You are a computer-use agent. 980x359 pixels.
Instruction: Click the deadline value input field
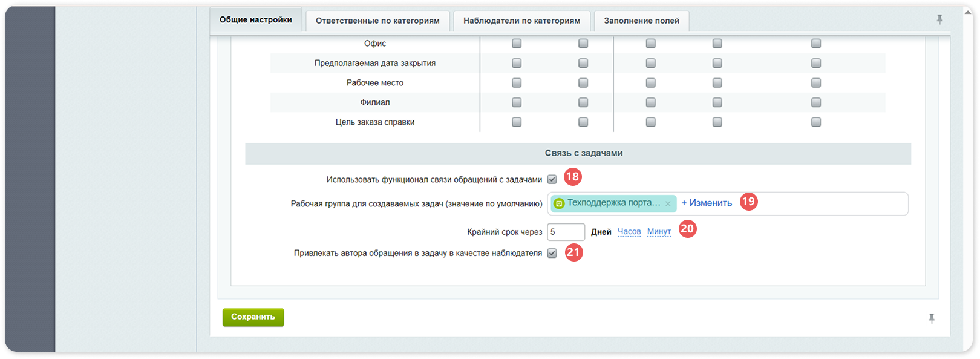[566, 232]
